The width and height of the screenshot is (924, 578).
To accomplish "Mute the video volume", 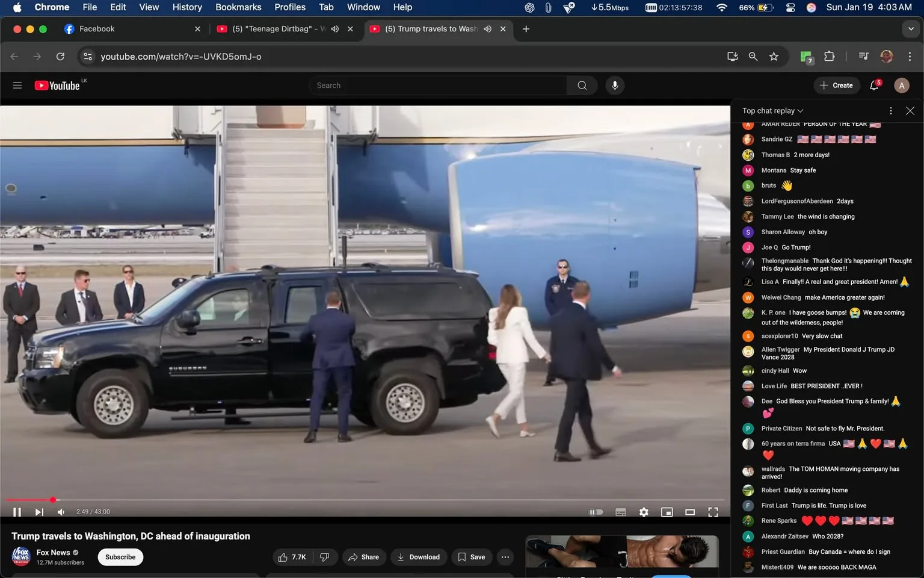I will click(x=60, y=512).
